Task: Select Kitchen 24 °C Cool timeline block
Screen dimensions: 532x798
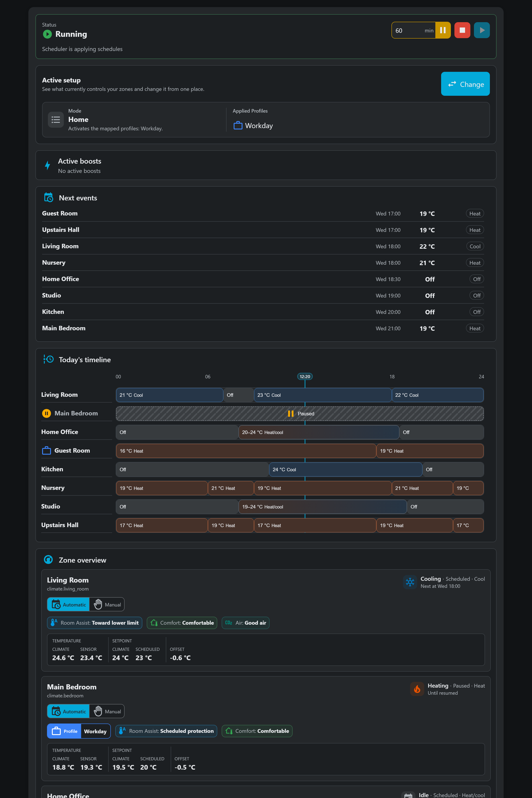Action: 346,469
